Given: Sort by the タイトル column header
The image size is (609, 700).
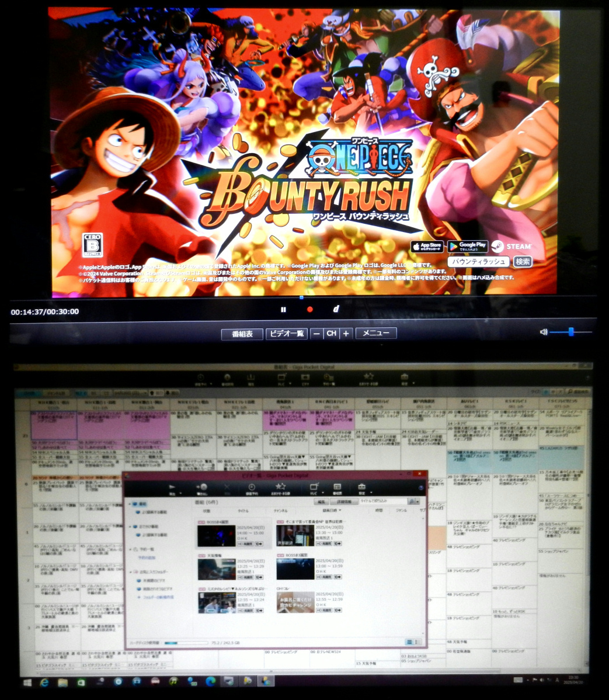Looking at the screenshot, I should point(243,511).
